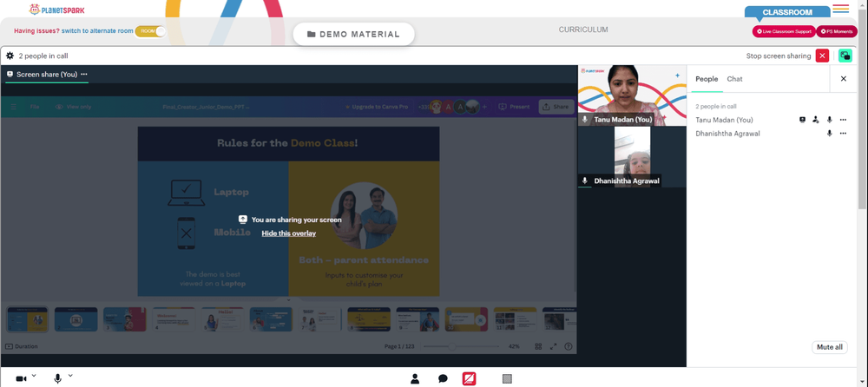Switch to the Chat tab

734,79
